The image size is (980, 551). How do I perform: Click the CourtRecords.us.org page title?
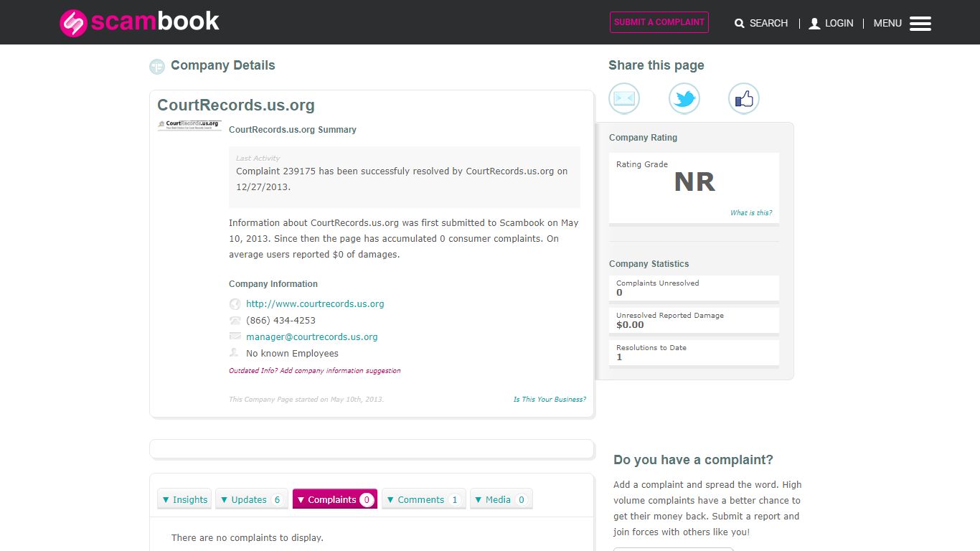click(236, 105)
